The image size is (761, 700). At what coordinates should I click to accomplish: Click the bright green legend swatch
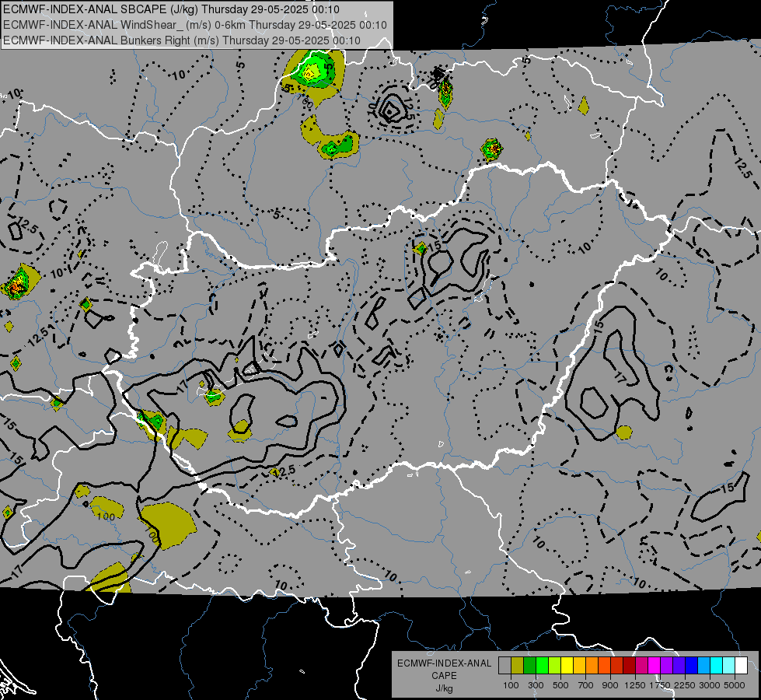[542, 665]
